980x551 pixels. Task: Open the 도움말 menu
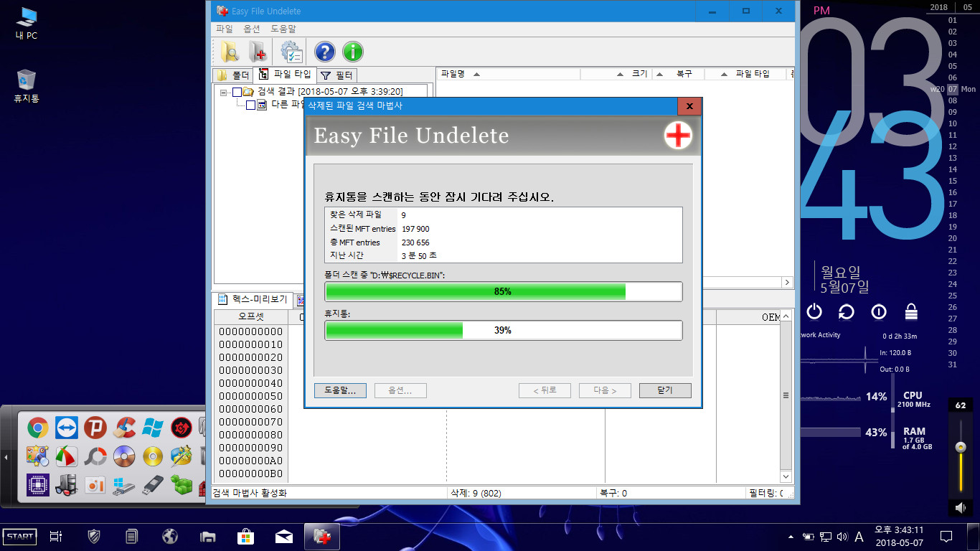(x=283, y=29)
